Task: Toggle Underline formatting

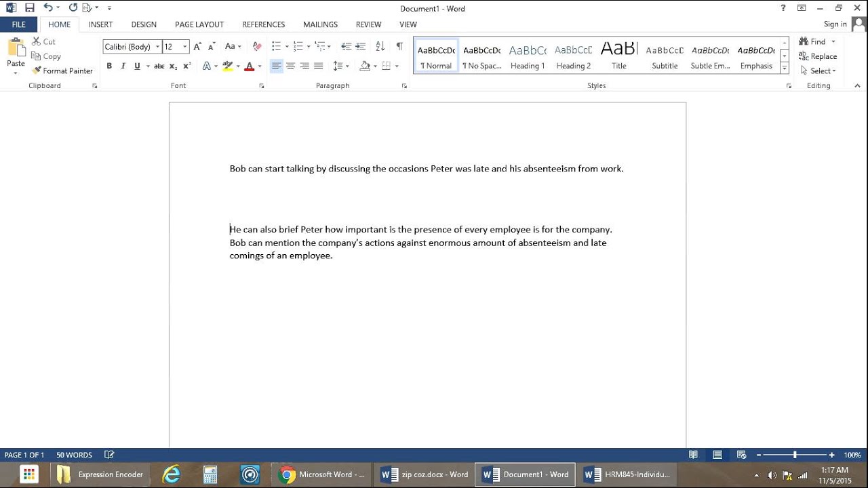Action: 137,66
